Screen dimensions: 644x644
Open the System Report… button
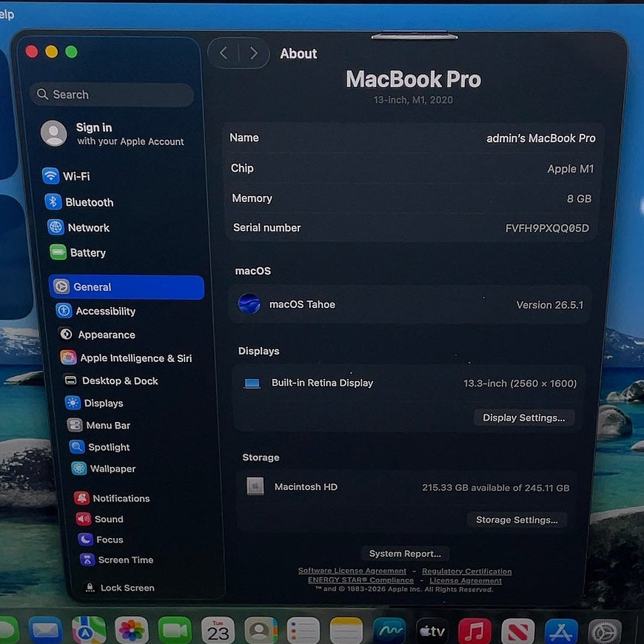click(x=405, y=553)
